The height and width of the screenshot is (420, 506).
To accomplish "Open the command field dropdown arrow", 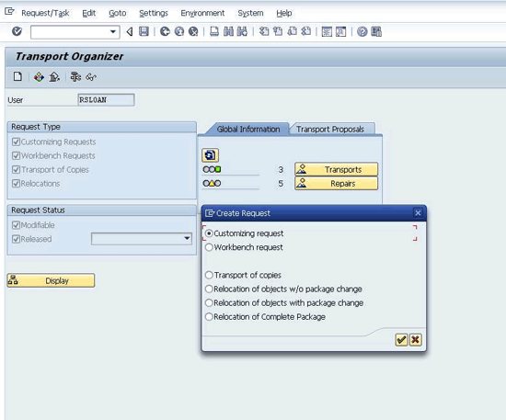I will click(x=113, y=31).
